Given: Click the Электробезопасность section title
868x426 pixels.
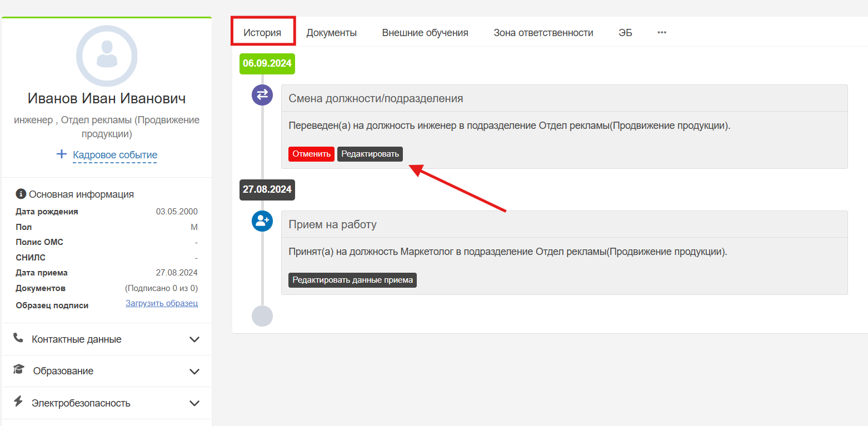Looking at the screenshot, I should click(81, 403).
